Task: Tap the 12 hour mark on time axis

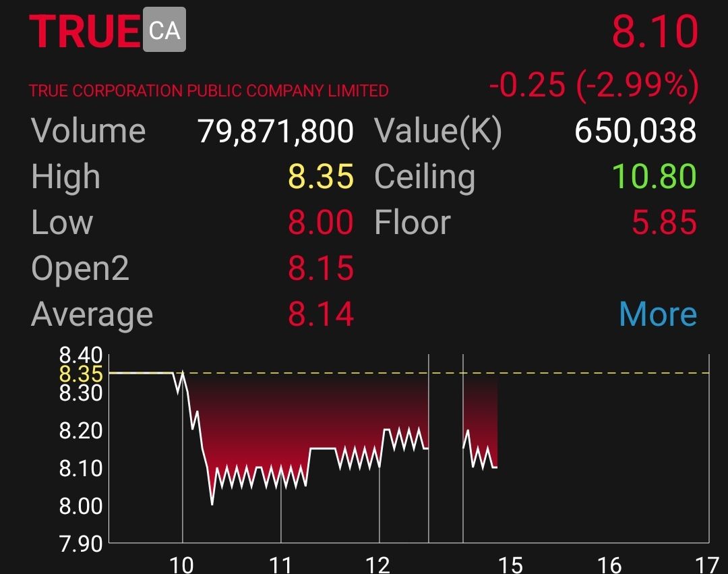Action: click(378, 565)
